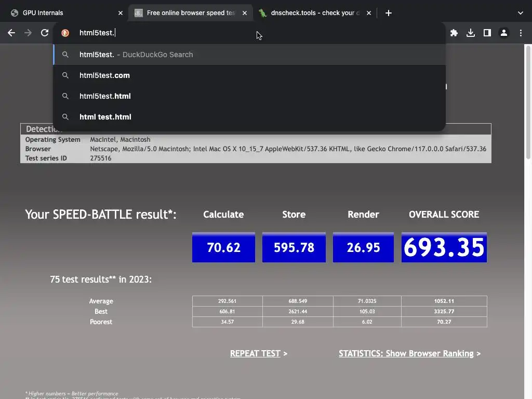Image resolution: width=532 pixels, height=399 pixels.
Task: Click the Average calculate value 292.561
Action: (x=228, y=301)
